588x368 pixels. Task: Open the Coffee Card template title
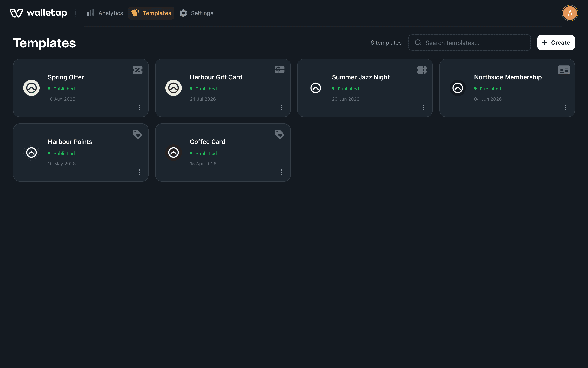(x=207, y=142)
